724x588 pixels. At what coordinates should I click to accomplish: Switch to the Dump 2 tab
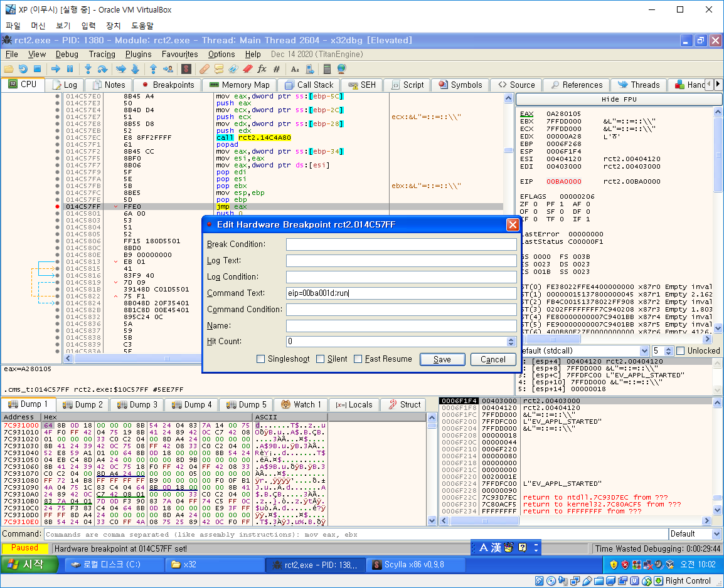[x=83, y=404]
